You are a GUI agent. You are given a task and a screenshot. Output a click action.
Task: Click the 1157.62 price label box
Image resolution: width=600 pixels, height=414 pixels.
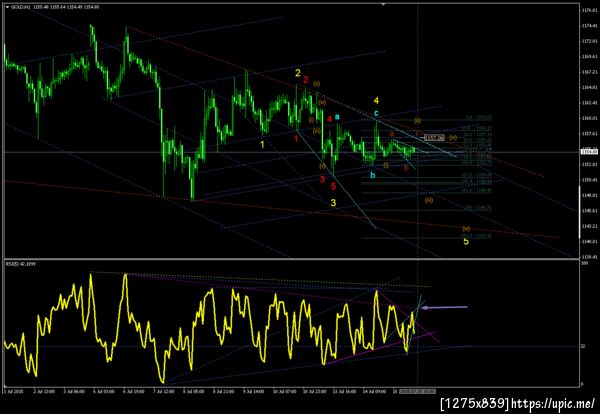tap(435, 138)
